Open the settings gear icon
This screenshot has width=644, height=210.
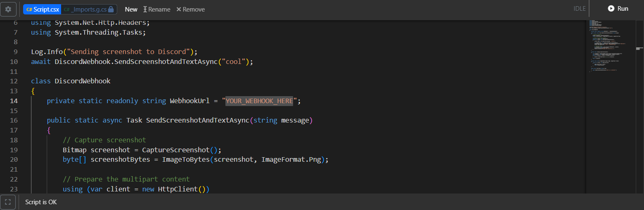(8, 9)
